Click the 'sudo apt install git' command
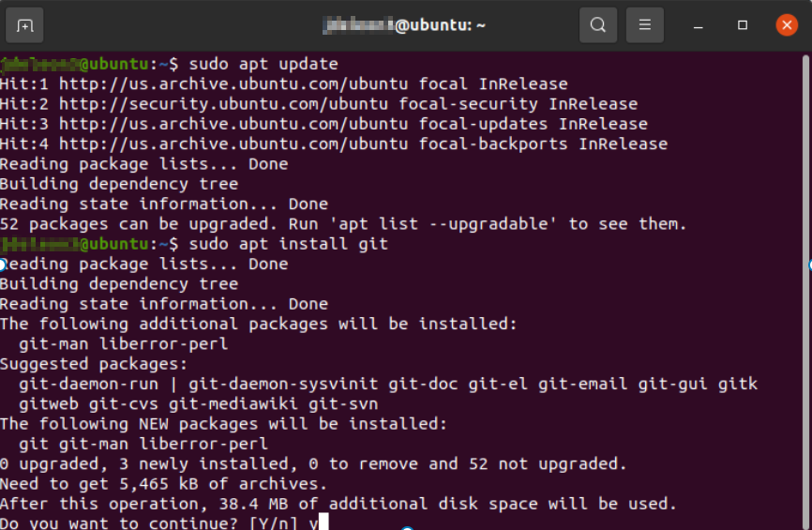Viewport: 812px width, 530px height. tap(289, 244)
